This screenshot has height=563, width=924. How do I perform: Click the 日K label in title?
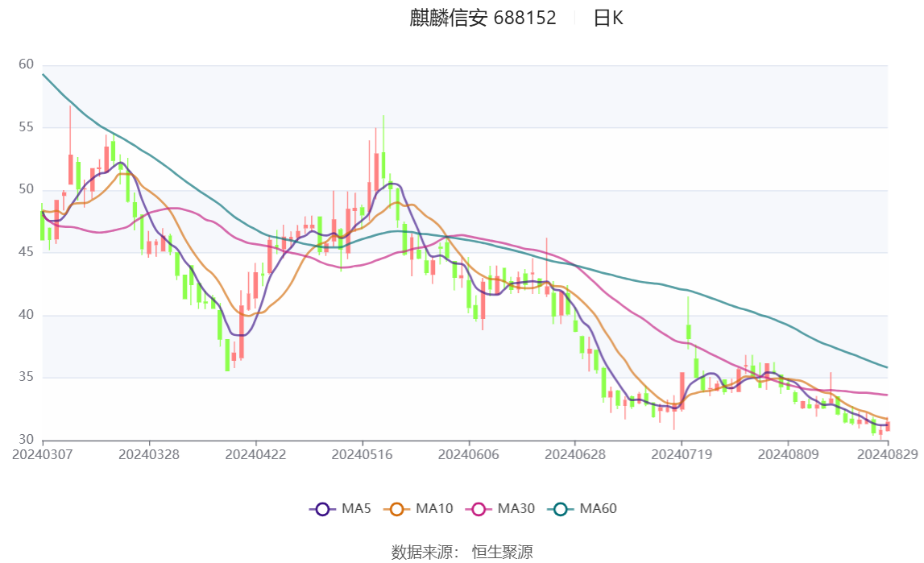click(608, 19)
